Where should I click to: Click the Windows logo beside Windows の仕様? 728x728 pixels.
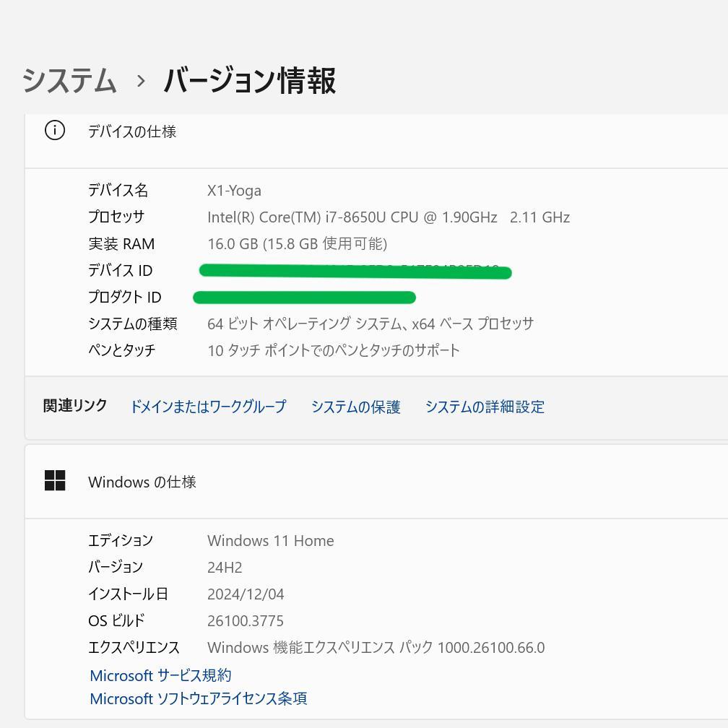(x=56, y=481)
